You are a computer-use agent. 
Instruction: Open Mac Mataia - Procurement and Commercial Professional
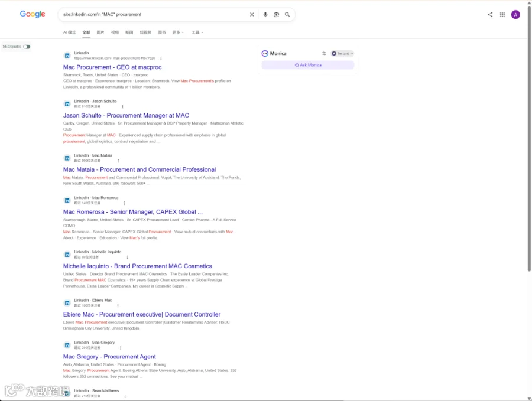[140, 170]
